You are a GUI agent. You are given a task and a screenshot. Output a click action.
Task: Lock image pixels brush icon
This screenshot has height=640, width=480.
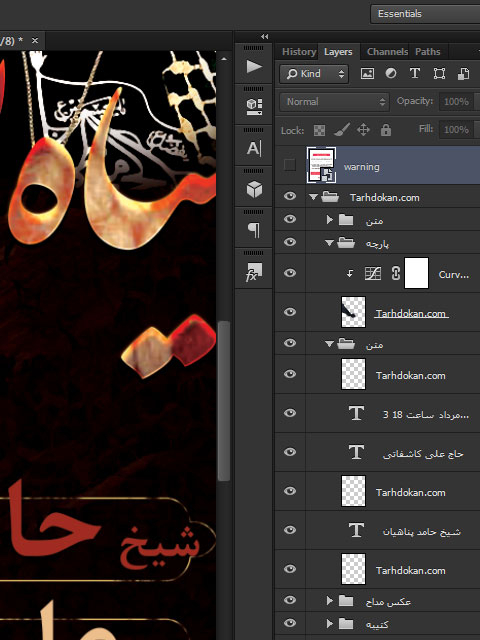pos(342,130)
